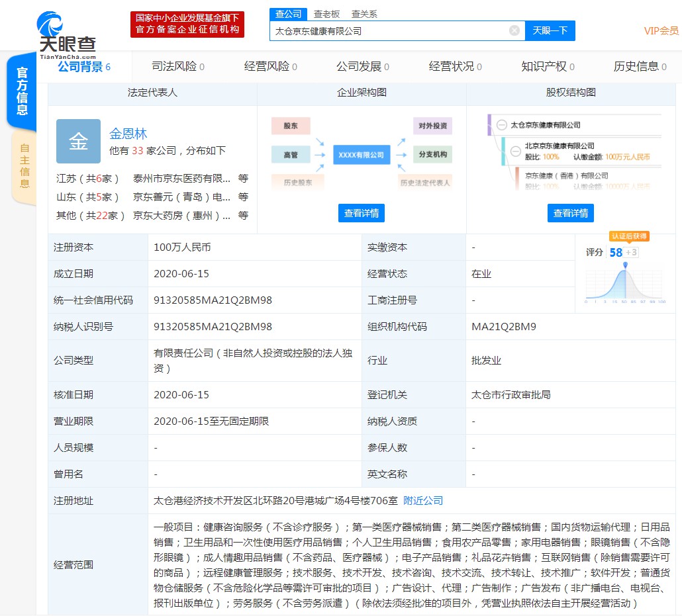Click the 经营范围 label cell

[98, 564]
